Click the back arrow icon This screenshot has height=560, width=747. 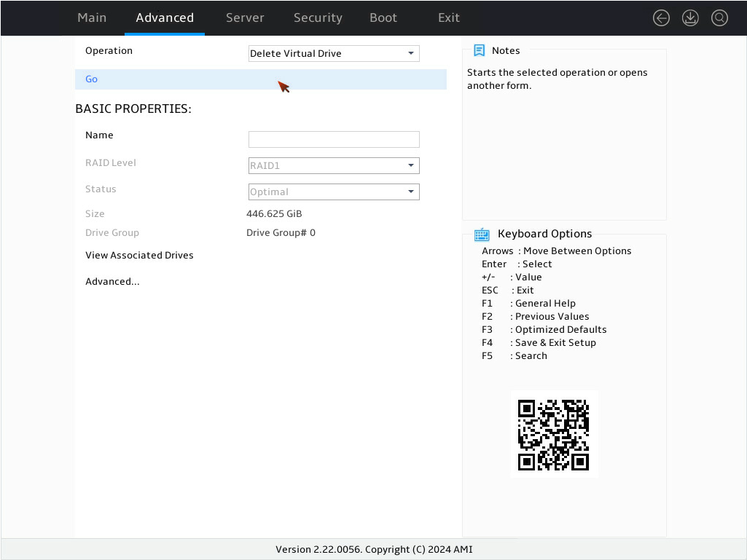[x=661, y=18]
